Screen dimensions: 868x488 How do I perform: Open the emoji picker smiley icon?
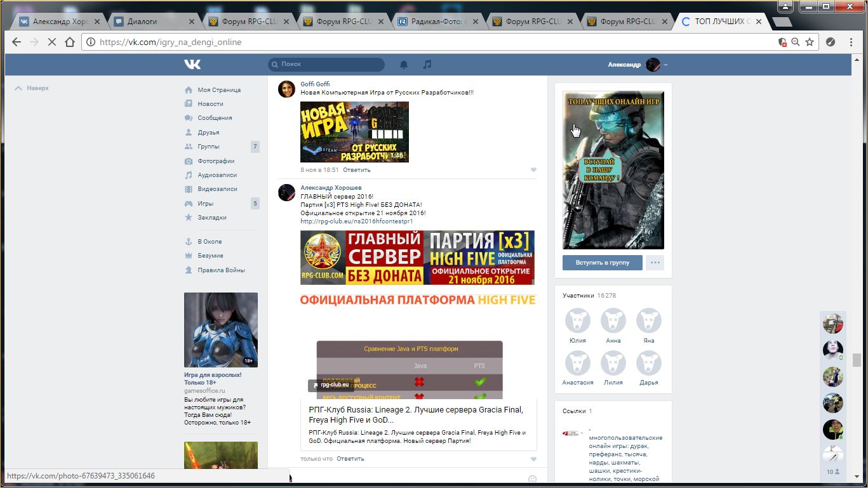pyautogui.click(x=533, y=479)
